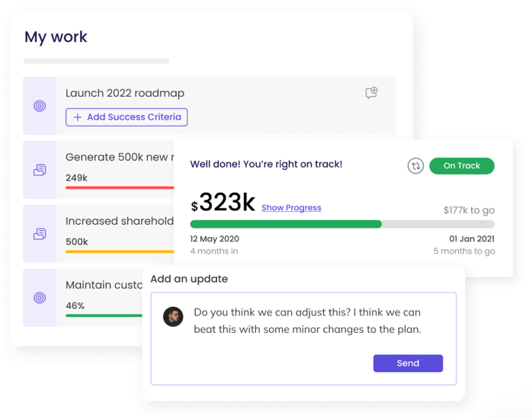Image resolution: width=532 pixels, height=419 pixels.
Task: Click the refresh cycle icon next to On Track
Action: (x=415, y=166)
